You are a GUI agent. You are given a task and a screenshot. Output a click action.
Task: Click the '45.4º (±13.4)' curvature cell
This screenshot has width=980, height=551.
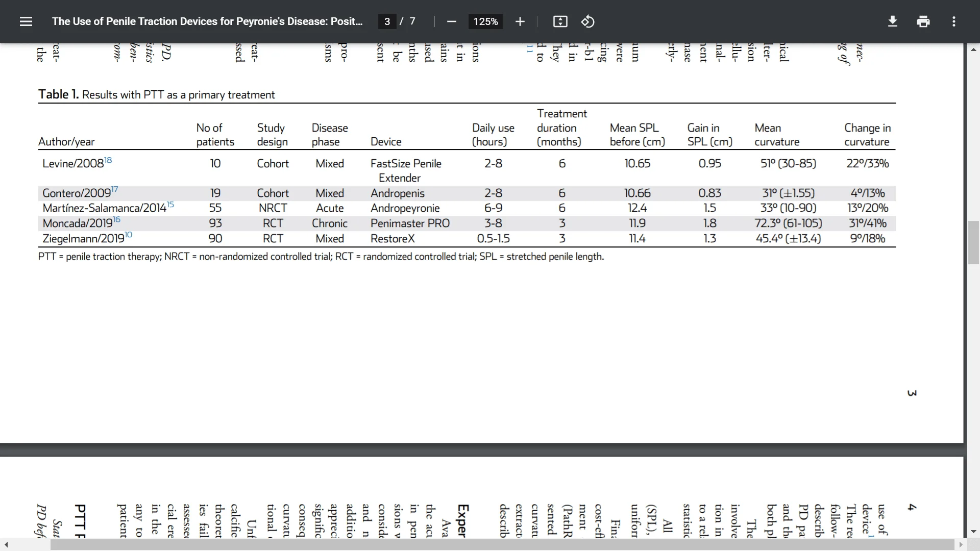point(789,239)
